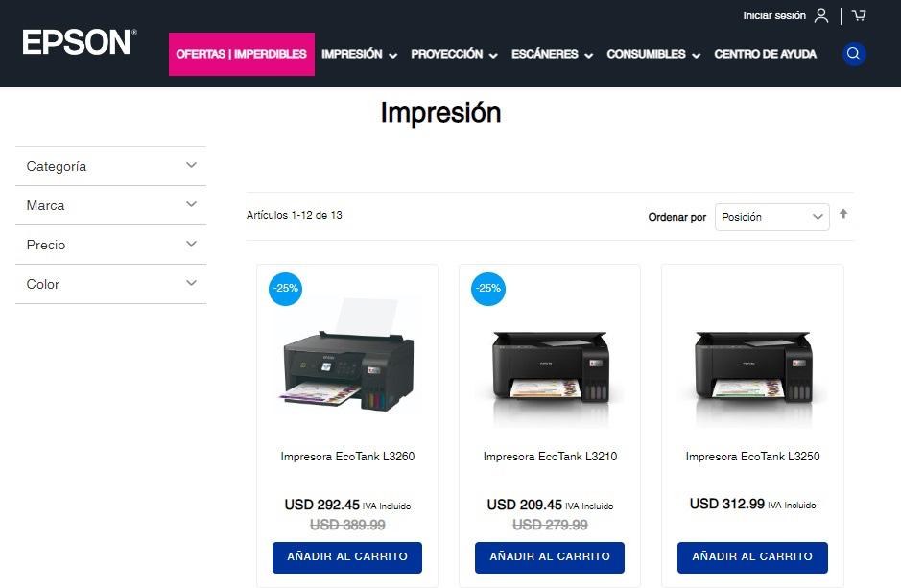
Task: Add EcoTank L3250 to the cart
Action: pos(752,557)
